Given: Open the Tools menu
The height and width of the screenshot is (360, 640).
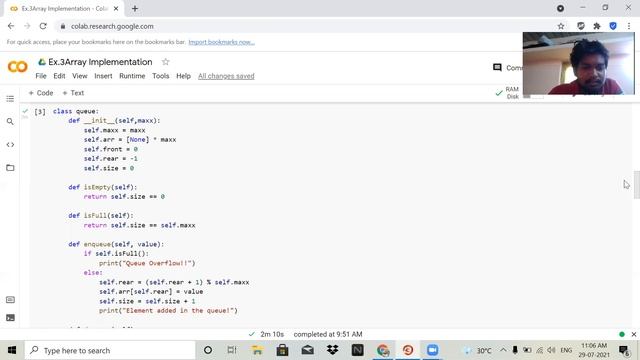Looking at the screenshot, I should [x=160, y=76].
